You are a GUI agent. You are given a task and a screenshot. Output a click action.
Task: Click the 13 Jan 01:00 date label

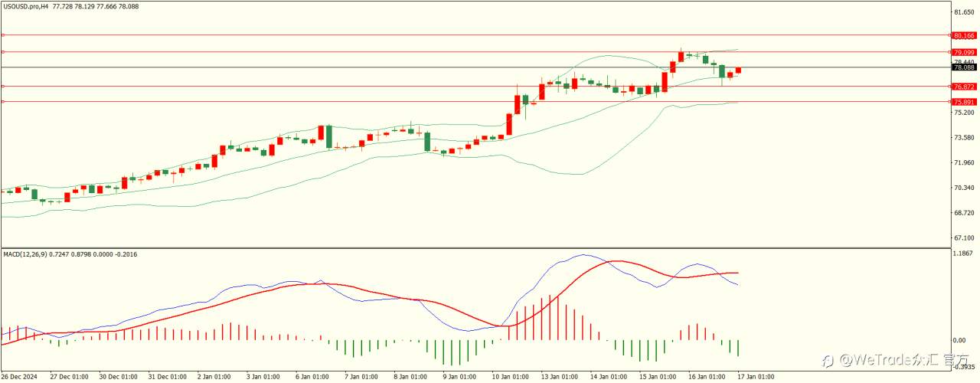tap(559, 377)
